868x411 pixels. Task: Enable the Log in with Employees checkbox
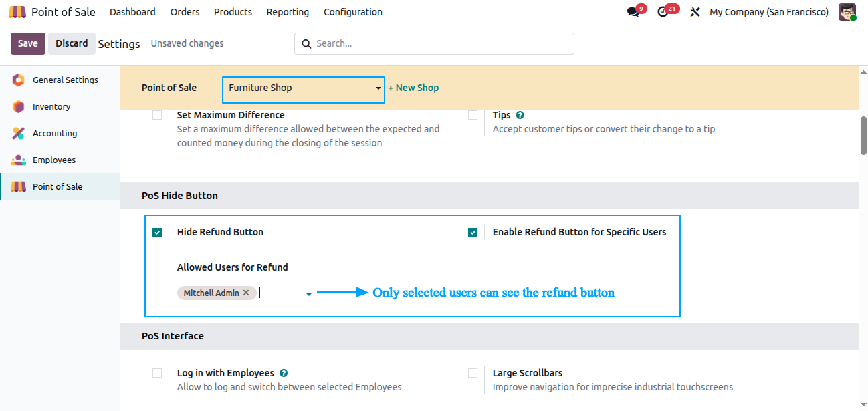click(x=157, y=373)
